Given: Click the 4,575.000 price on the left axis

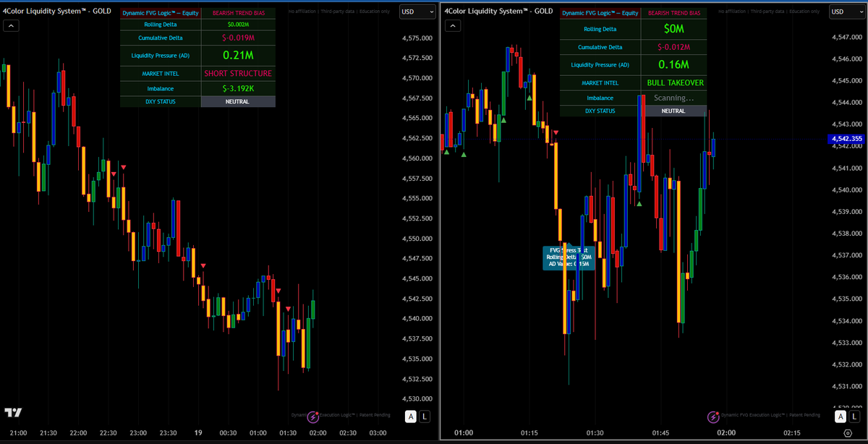Looking at the screenshot, I should pyautogui.click(x=417, y=38).
